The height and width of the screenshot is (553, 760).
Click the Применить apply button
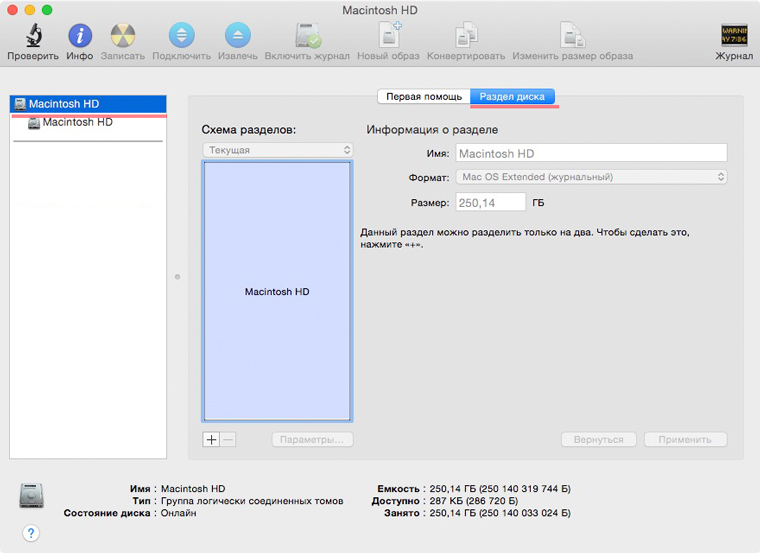pyautogui.click(x=685, y=440)
